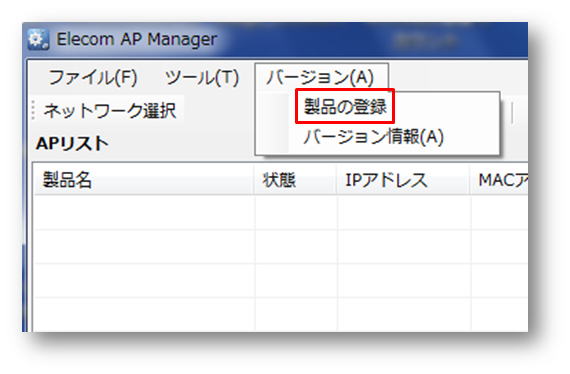Click the ネットワーク選択 toolbar button
Screen dimensions: 570x374
pos(110,110)
